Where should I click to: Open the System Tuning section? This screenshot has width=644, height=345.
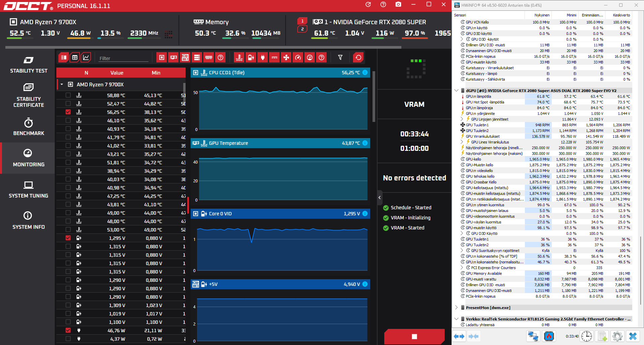pyautogui.click(x=29, y=189)
